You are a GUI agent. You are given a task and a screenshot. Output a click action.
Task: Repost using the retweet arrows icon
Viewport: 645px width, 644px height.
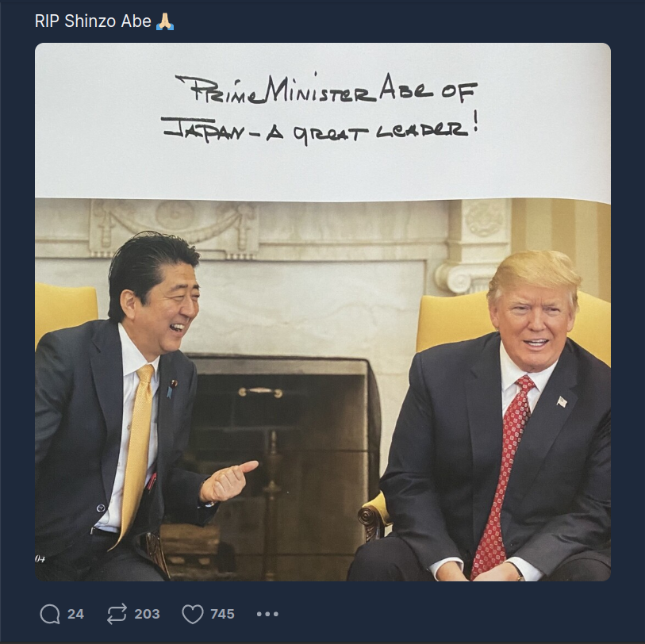tap(117, 614)
